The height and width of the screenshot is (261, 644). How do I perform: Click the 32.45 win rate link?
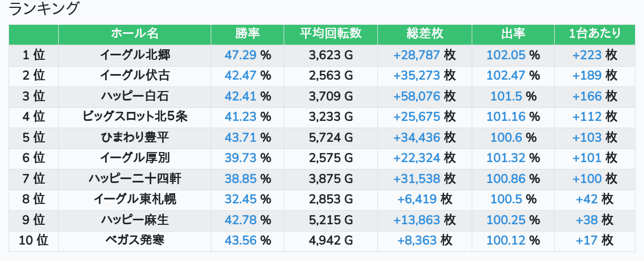click(241, 199)
